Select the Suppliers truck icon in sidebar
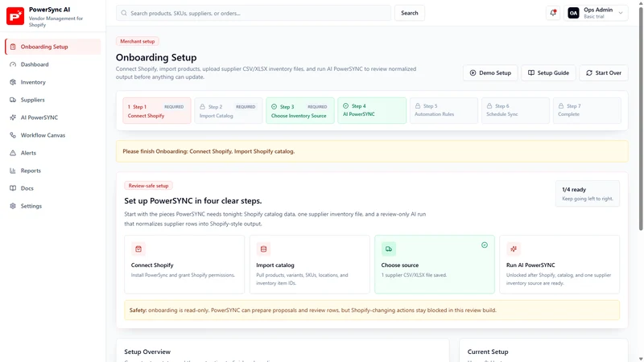The width and height of the screenshot is (644, 362). [13, 100]
